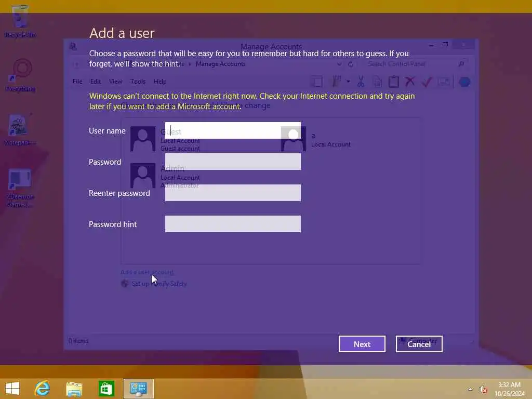Show hidden tray icons arrow
This screenshot has width=532, height=399.
470,389
